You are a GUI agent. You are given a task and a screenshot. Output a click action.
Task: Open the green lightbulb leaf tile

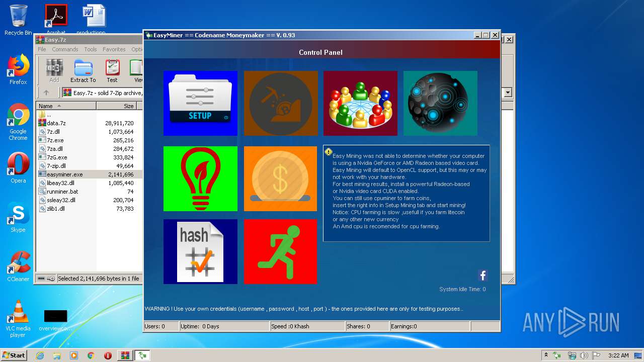click(x=200, y=178)
